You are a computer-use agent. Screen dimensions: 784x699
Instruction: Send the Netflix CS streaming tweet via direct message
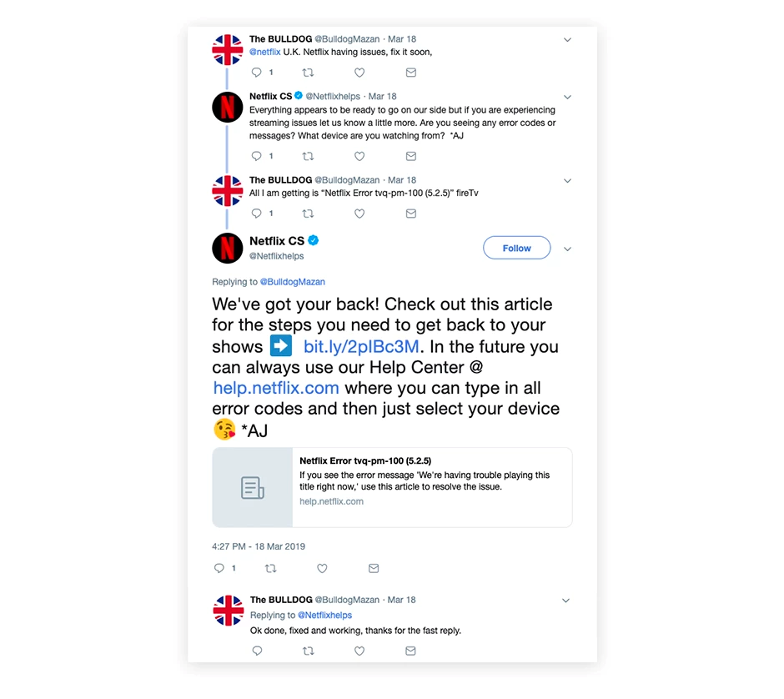click(411, 156)
